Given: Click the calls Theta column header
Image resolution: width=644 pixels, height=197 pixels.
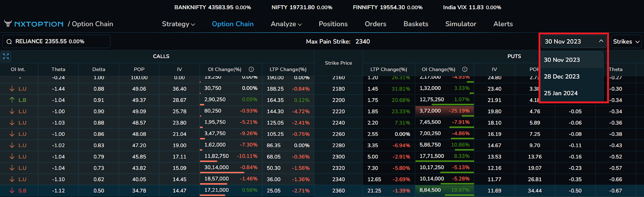Looking at the screenshot, I should point(58,69).
